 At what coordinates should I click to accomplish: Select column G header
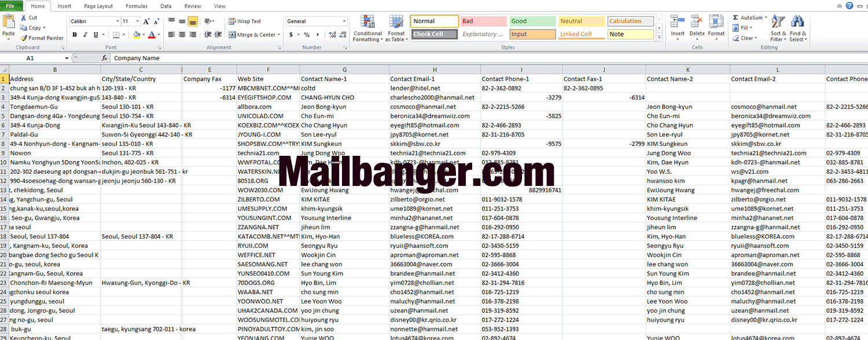click(x=344, y=70)
